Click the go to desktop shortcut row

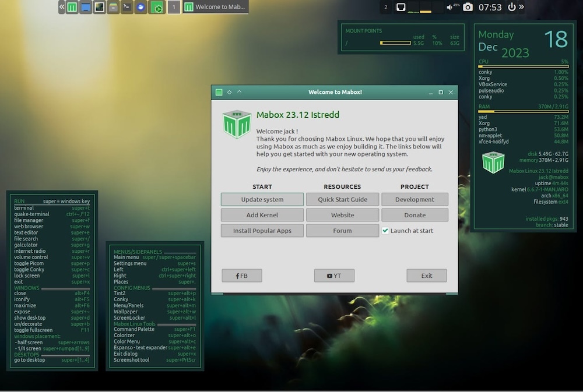pyautogui.click(x=52, y=360)
